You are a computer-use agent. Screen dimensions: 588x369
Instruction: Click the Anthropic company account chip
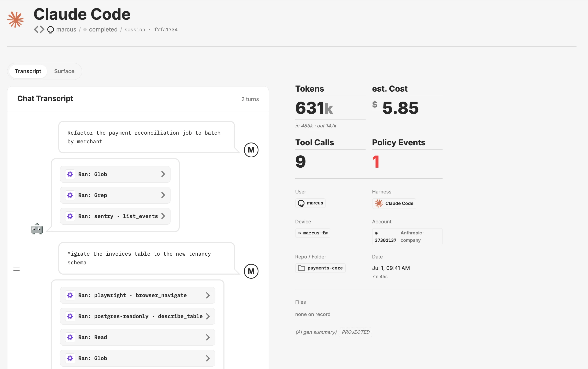tap(407, 237)
